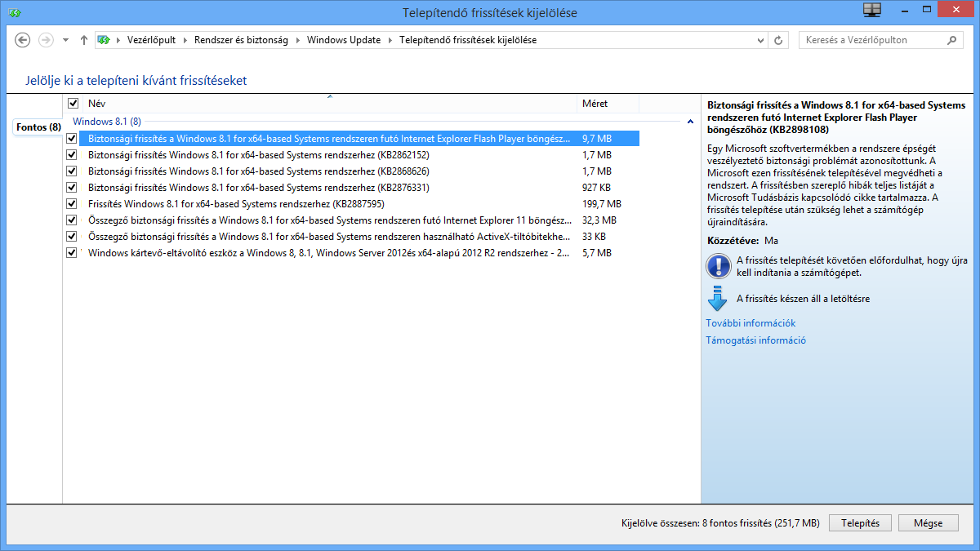The width and height of the screenshot is (980, 551).
Task: Click the forward navigation arrow
Action: click(46, 40)
